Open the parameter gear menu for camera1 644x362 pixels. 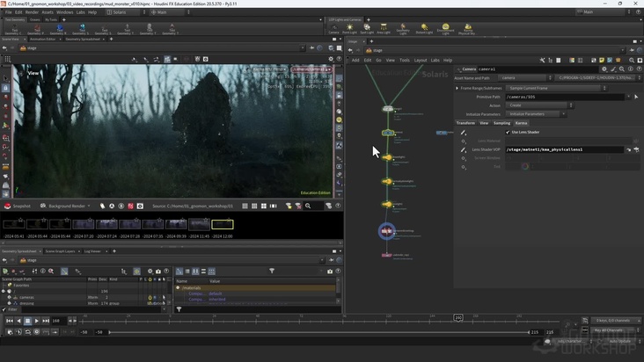(604, 69)
